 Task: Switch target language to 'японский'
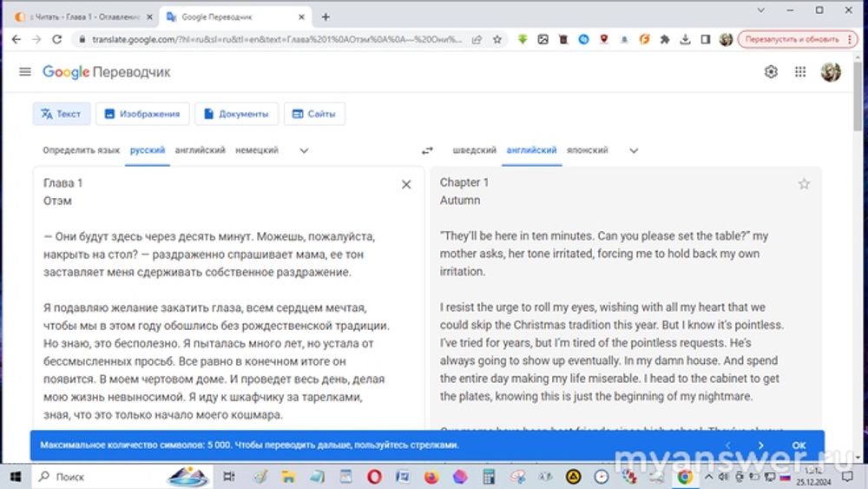pyautogui.click(x=588, y=150)
